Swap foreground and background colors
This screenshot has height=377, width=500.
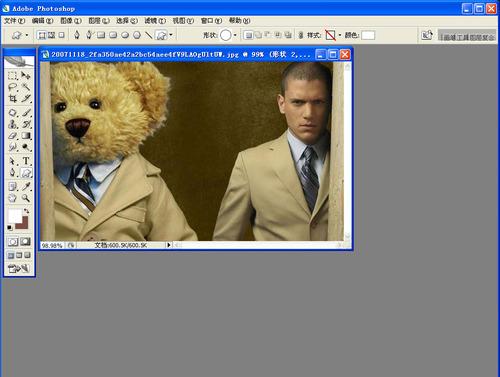pyautogui.click(x=26, y=211)
